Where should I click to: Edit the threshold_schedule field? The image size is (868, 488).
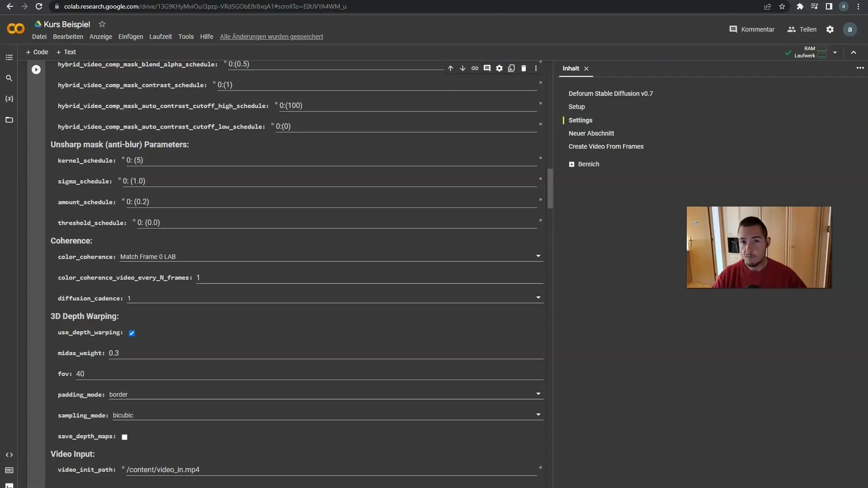point(337,223)
